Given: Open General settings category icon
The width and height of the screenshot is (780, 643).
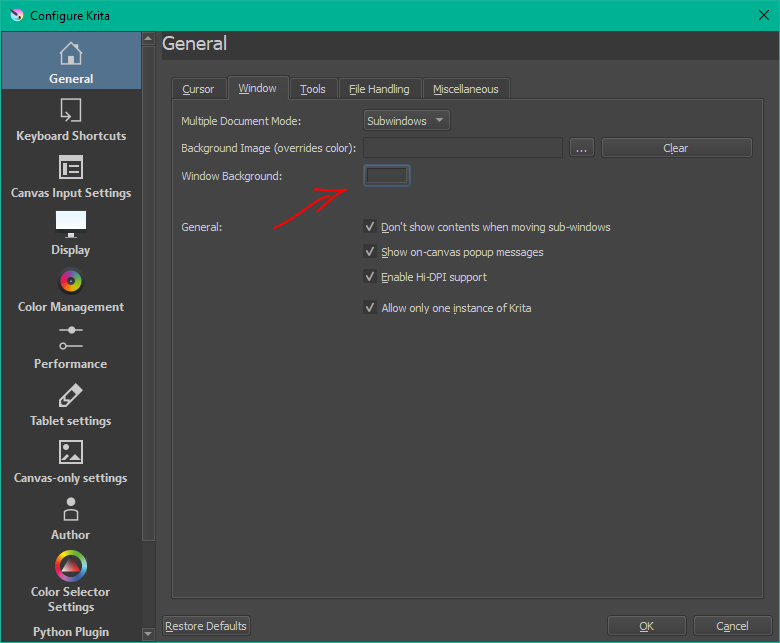Looking at the screenshot, I should 70,54.
